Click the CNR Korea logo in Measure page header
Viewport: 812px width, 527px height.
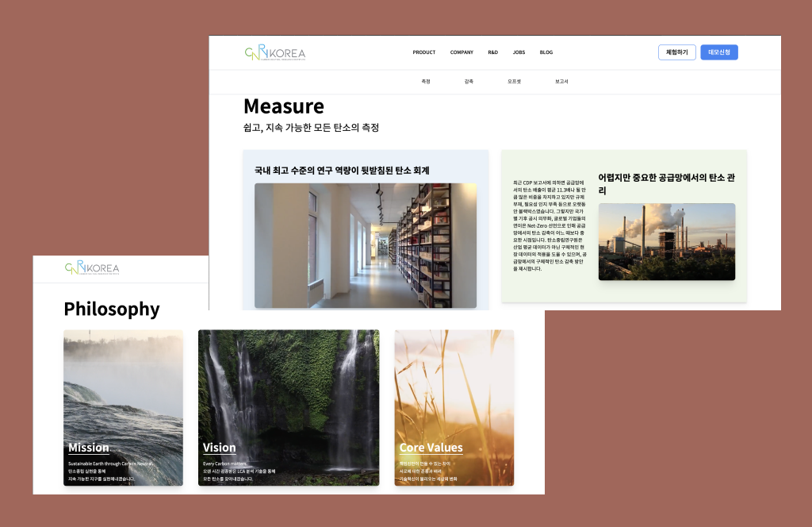(x=274, y=53)
